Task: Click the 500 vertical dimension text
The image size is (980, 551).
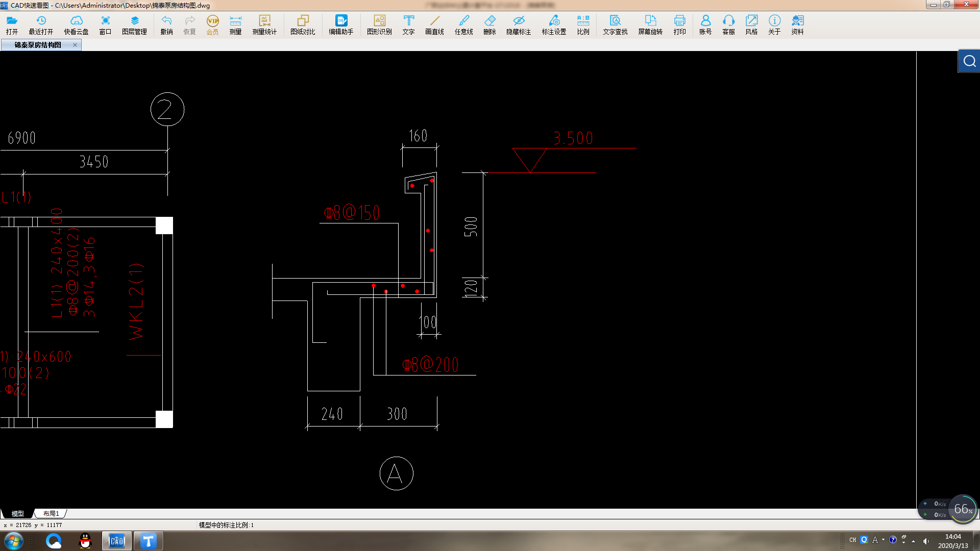Action: pos(471,227)
